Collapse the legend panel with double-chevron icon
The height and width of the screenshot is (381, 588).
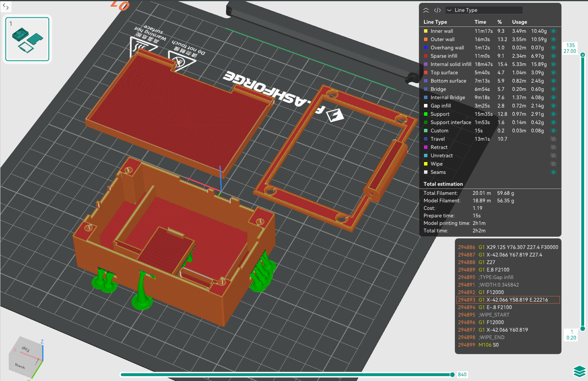pos(426,10)
